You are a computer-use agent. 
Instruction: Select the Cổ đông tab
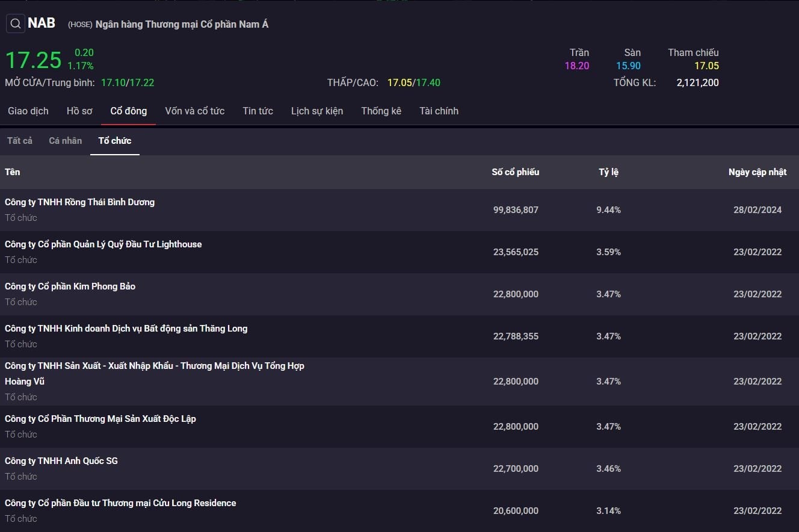pos(128,111)
